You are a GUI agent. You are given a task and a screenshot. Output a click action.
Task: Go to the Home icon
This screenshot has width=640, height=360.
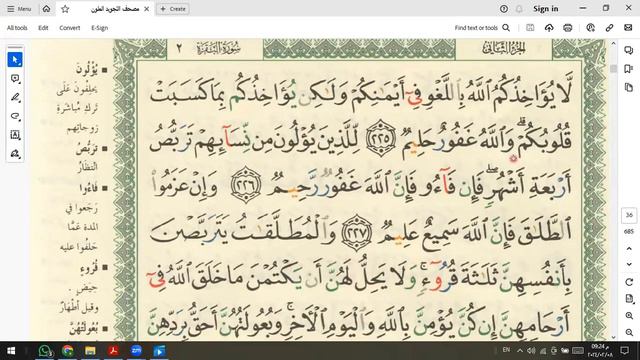click(x=47, y=9)
